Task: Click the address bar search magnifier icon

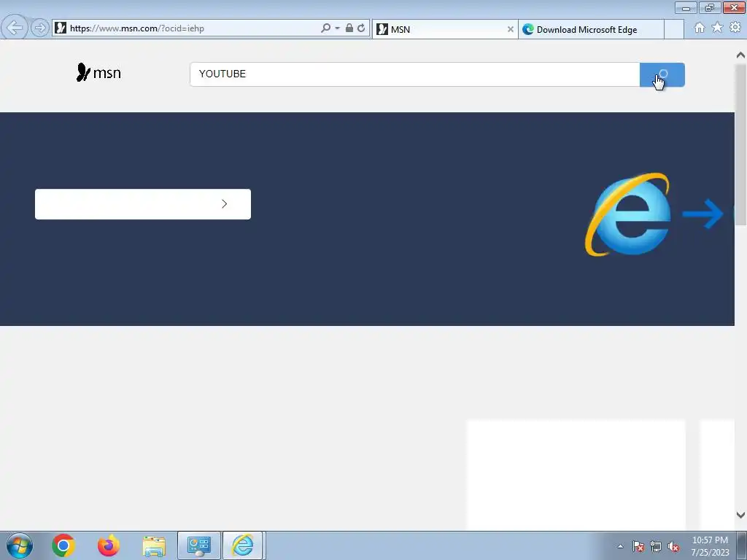Action: coord(325,28)
